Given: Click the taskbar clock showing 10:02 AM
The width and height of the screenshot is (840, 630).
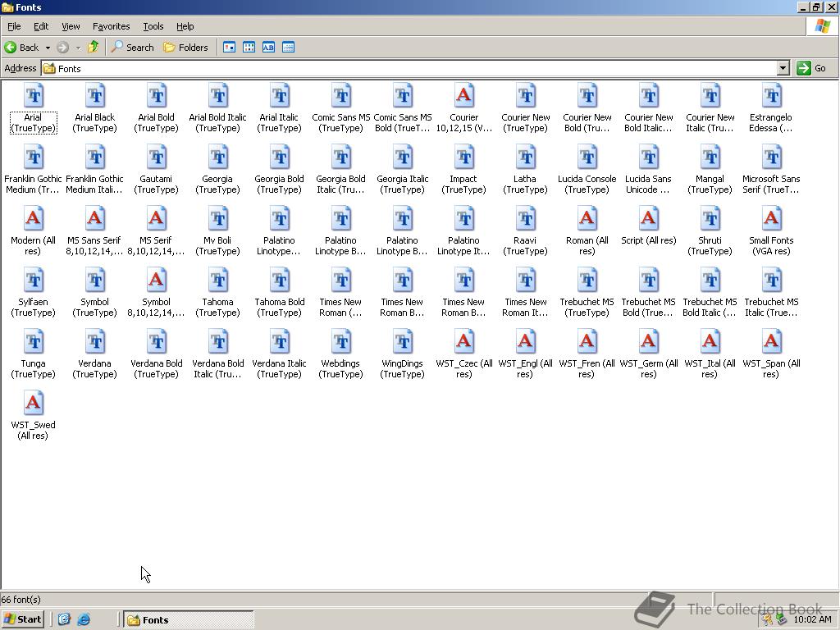Looking at the screenshot, I should coord(812,620).
